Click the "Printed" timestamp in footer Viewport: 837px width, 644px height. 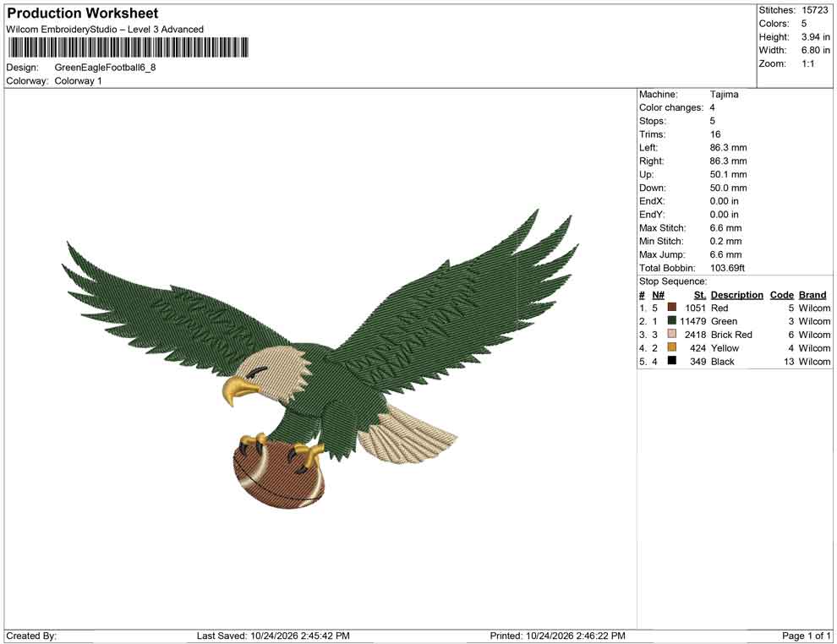click(557, 636)
